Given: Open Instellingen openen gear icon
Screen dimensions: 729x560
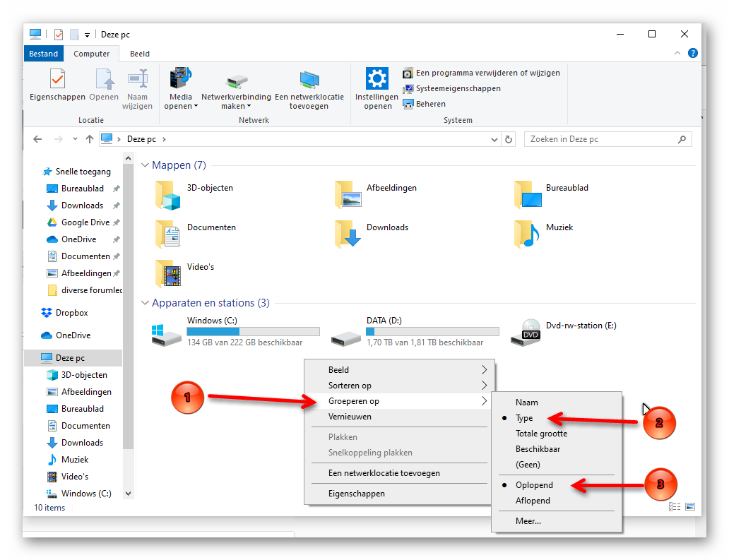Looking at the screenshot, I should tap(377, 79).
